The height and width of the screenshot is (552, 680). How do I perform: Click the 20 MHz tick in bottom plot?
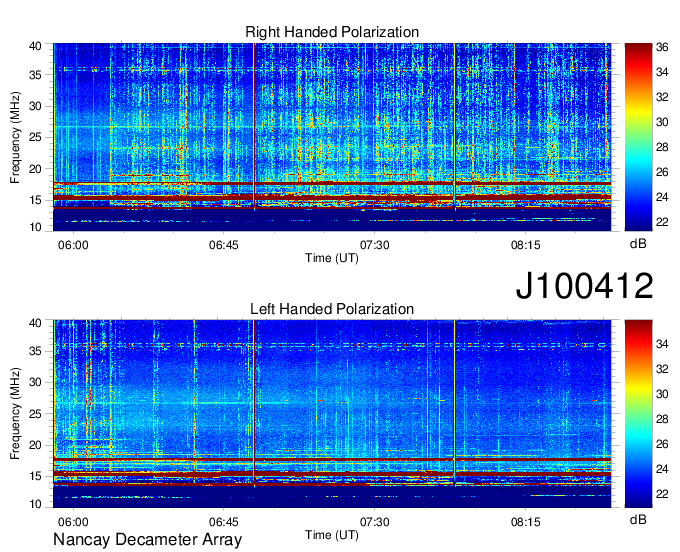tap(35, 445)
